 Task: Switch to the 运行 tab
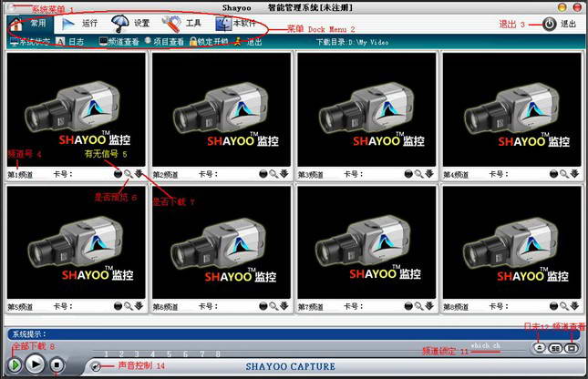[x=79, y=24]
